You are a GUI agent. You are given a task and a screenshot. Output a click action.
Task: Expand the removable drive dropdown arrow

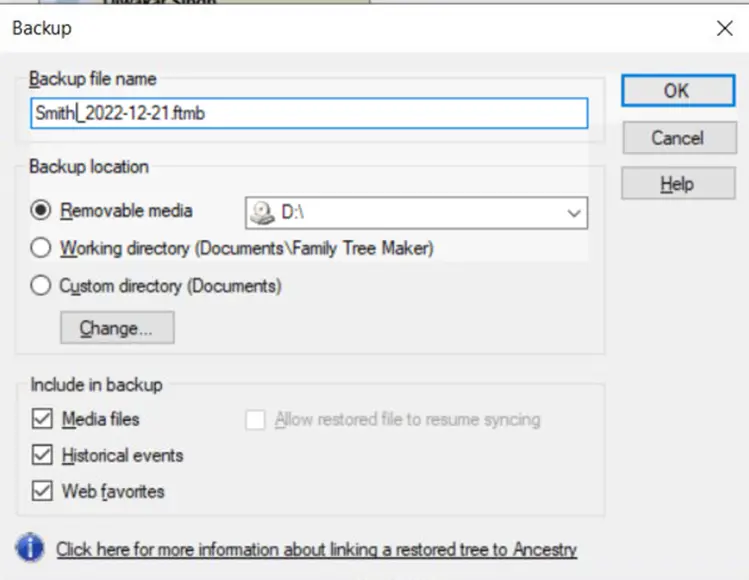tap(574, 213)
